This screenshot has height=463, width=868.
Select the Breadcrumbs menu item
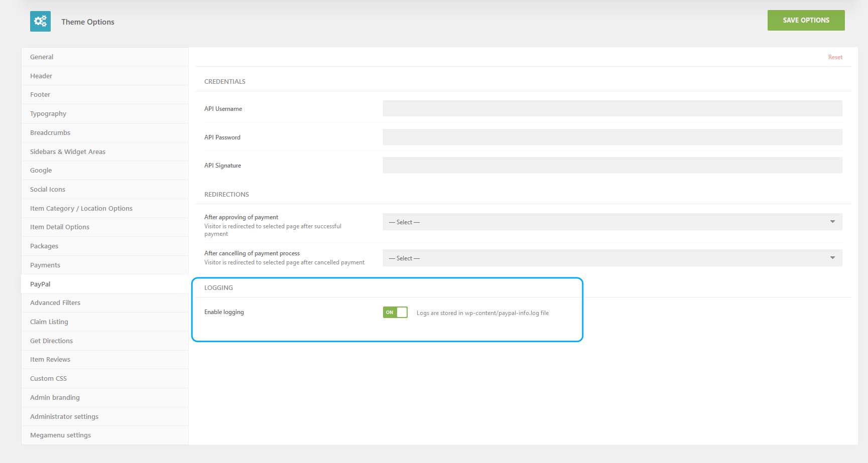tap(104, 132)
